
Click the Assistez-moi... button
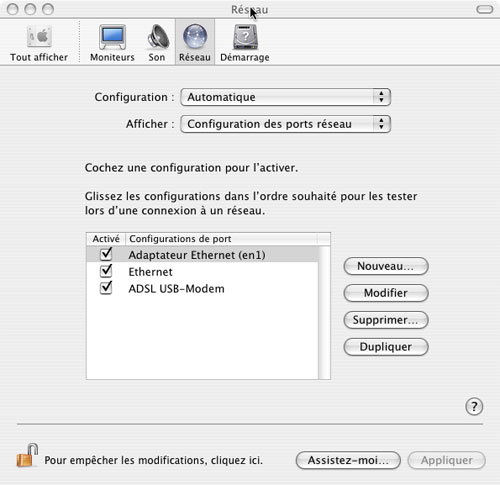click(x=348, y=460)
